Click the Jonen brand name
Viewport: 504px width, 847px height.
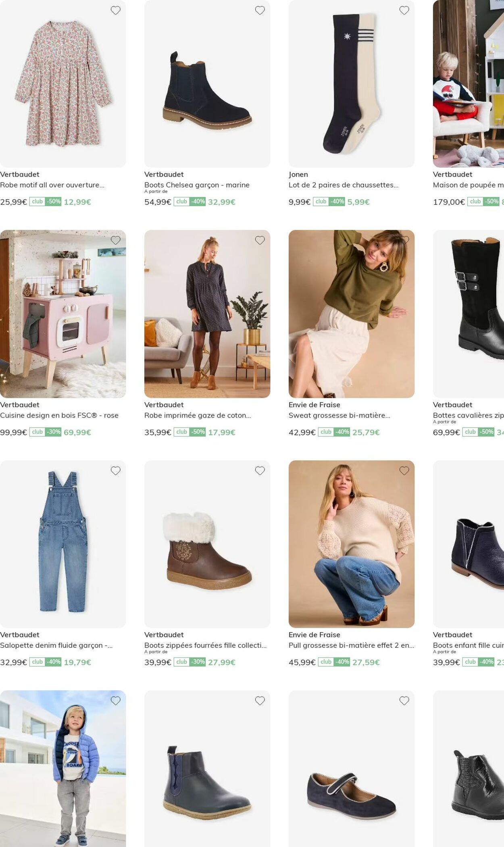(x=298, y=175)
